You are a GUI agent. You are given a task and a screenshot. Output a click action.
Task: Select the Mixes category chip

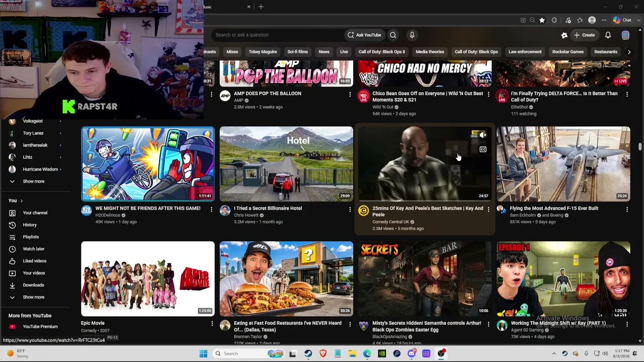[232, 52]
